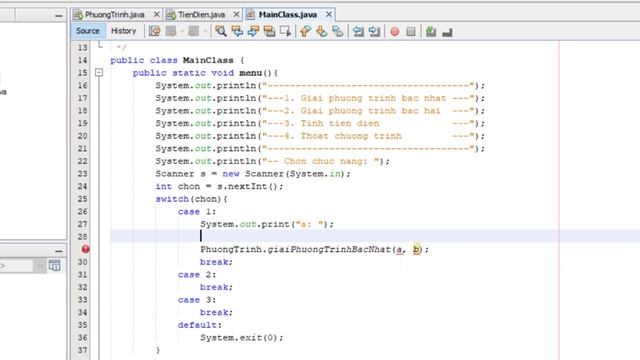Click the Find Selection magnifier icon

click(x=221, y=31)
